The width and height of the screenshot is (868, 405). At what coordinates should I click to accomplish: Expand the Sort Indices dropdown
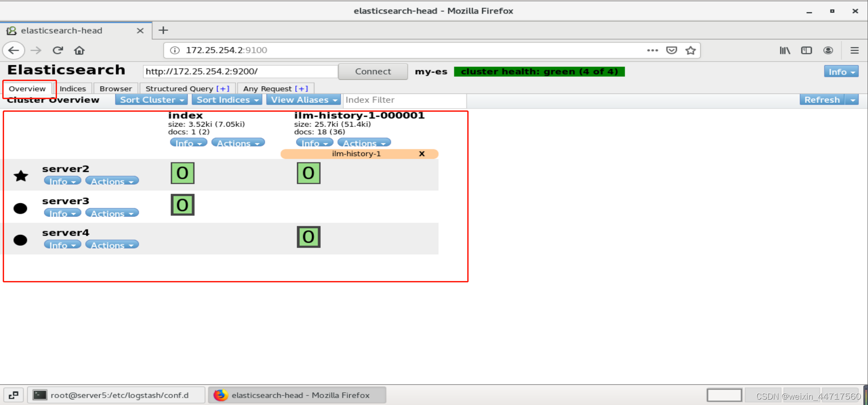tap(227, 100)
